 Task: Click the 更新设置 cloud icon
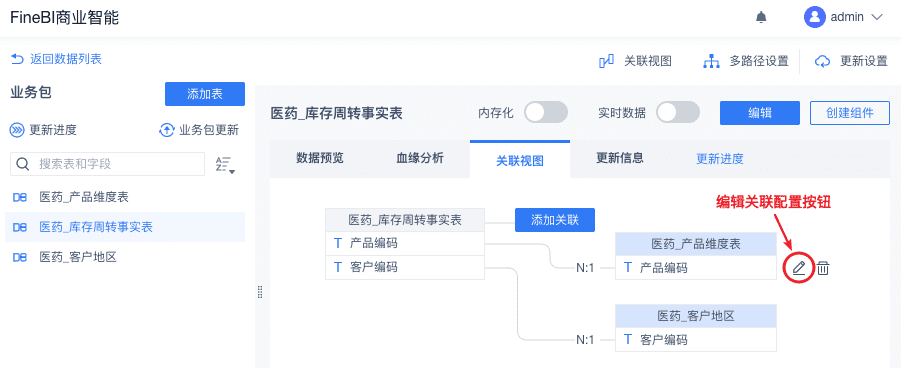click(822, 62)
